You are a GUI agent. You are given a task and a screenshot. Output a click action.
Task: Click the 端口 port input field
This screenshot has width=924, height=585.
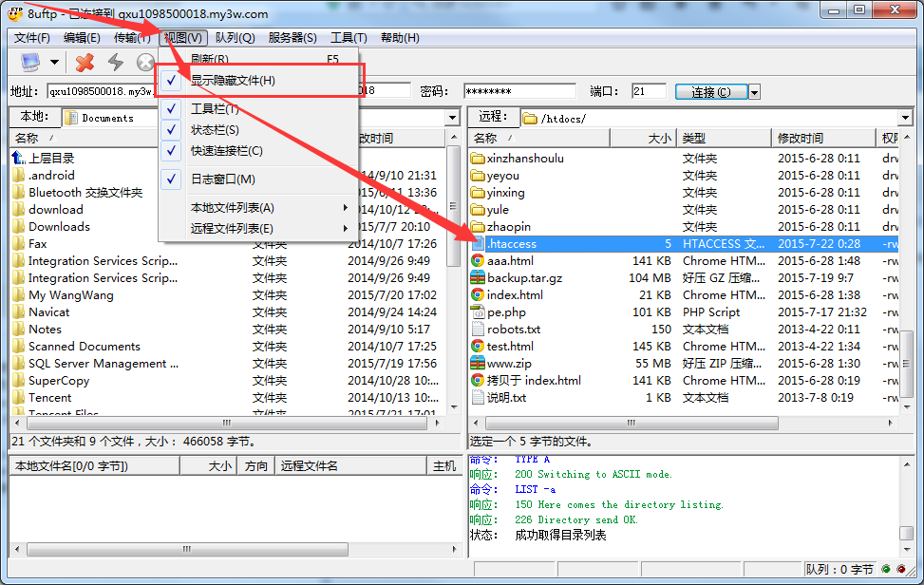click(649, 91)
